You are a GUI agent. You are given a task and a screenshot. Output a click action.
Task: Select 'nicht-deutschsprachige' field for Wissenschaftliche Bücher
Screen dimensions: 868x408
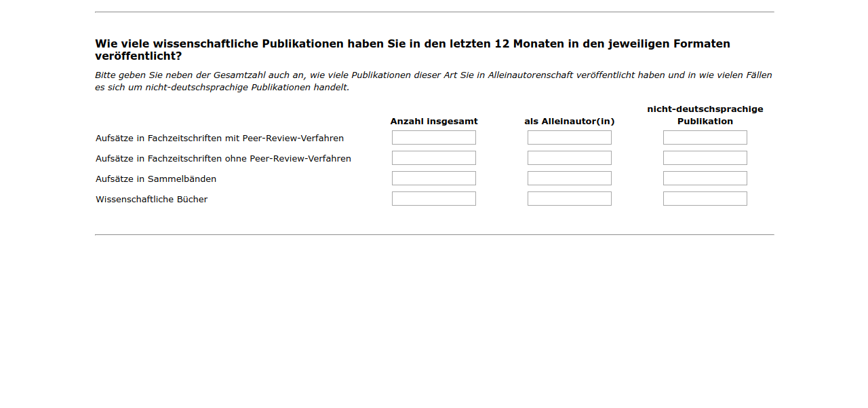point(705,199)
